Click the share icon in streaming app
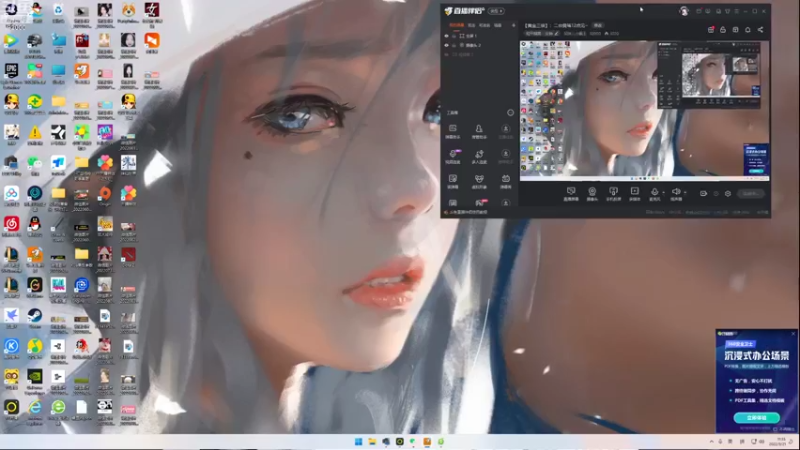This screenshot has width=800, height=450. 760,30
